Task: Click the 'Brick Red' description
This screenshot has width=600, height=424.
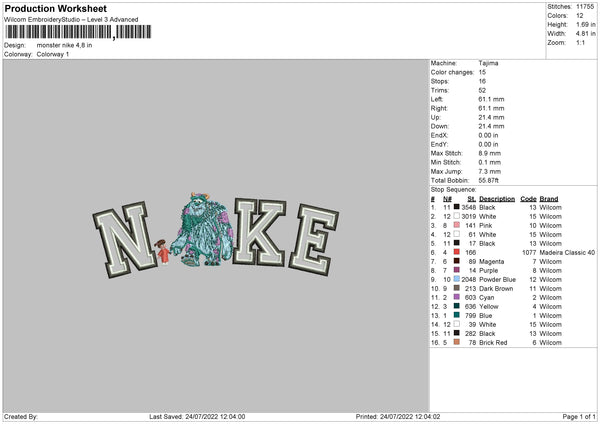Action: tap(493, 343)
